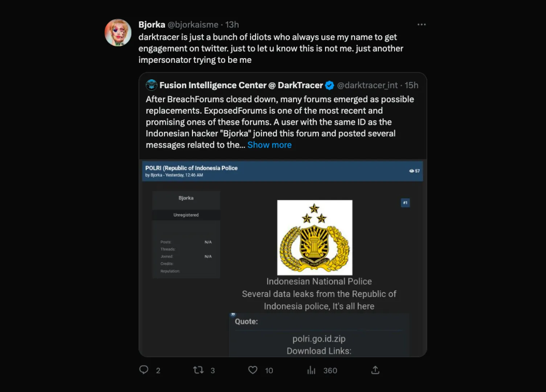Expand quoted tweet with Show more

click(269, 145)
